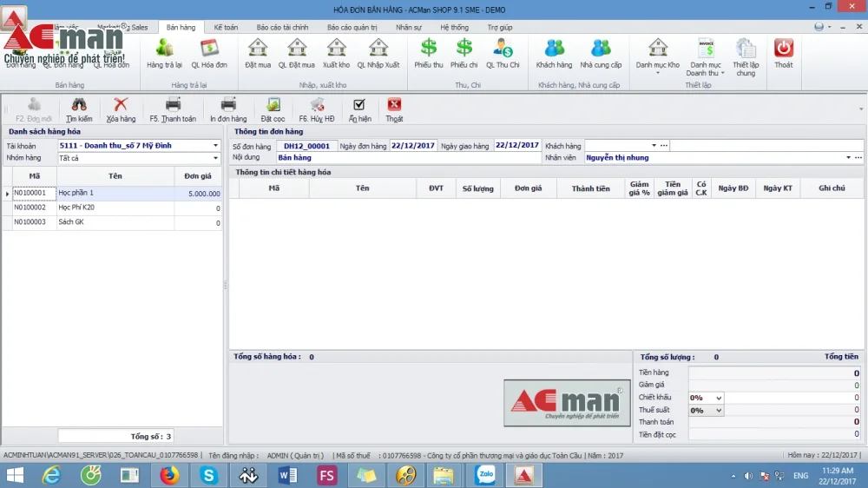Switch to Báo cáo quản trị tab
The image size is (868, 488).
tap(352, 27)
